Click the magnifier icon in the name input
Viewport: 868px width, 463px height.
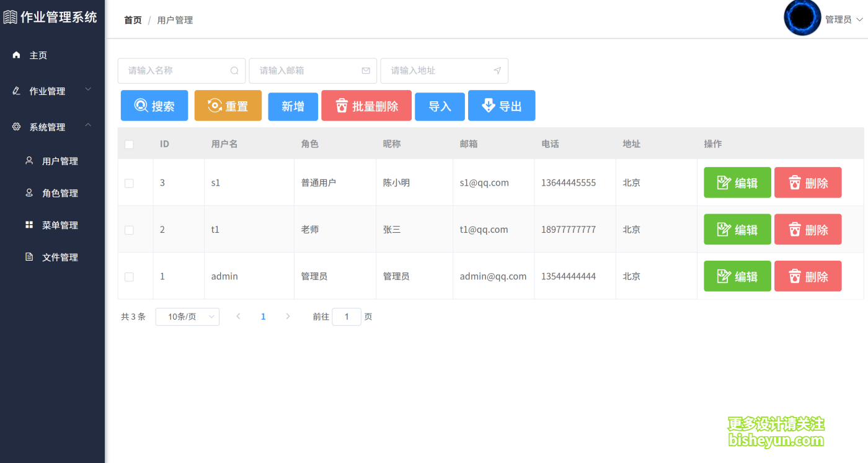tap(234, 71)
